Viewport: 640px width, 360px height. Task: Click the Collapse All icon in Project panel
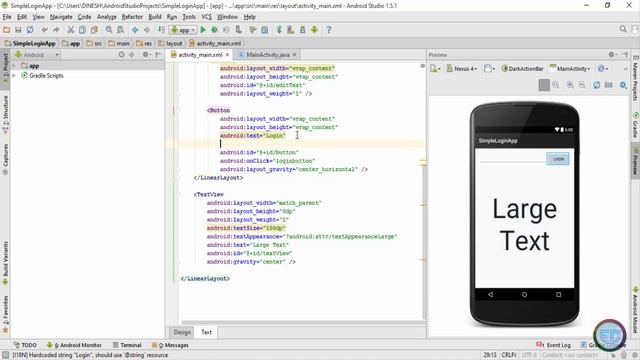(131, 54)
